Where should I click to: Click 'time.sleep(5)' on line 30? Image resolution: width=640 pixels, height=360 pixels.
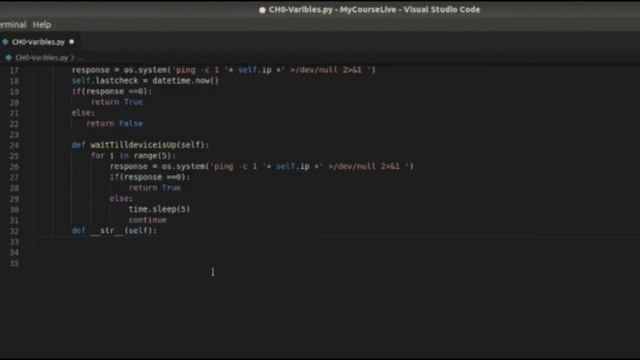[x=159, y=209]
